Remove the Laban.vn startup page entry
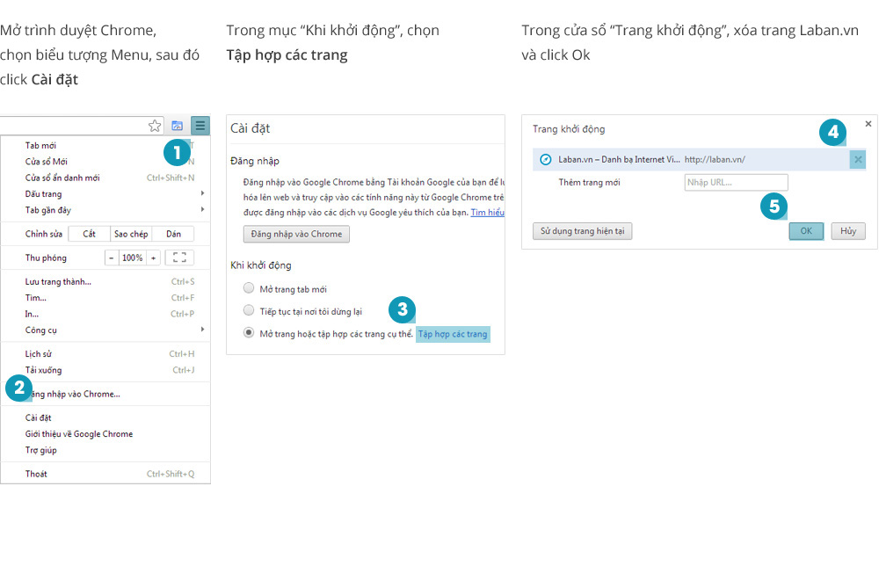 (858, 159)
